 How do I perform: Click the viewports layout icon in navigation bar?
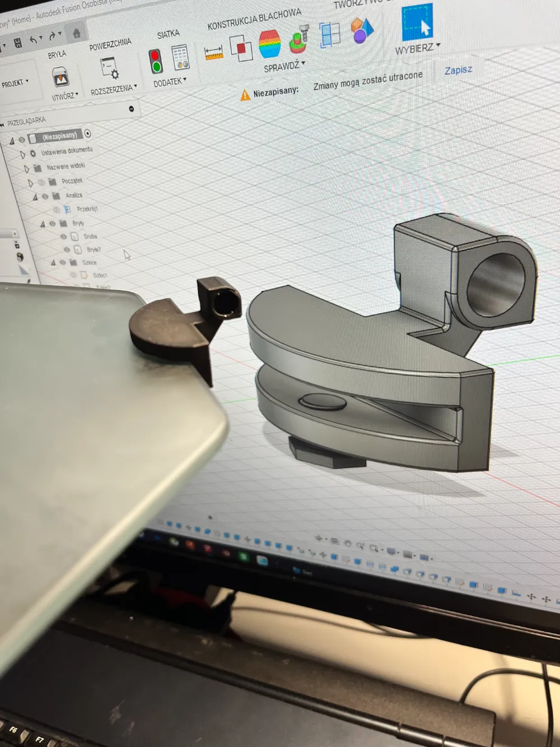424,558
